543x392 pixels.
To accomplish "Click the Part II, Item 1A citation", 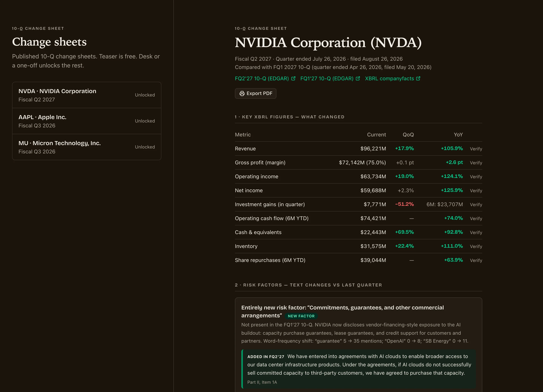I will tap(262, 382).
